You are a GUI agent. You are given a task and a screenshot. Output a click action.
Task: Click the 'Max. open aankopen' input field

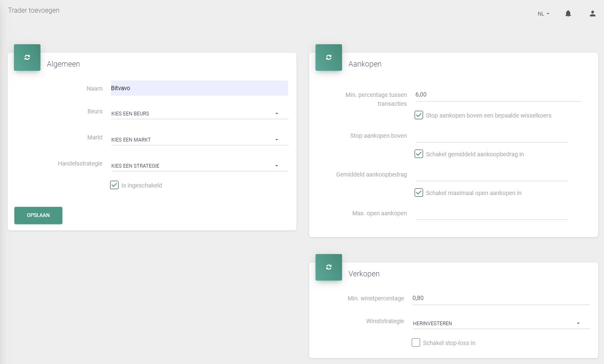click(491, 213)
